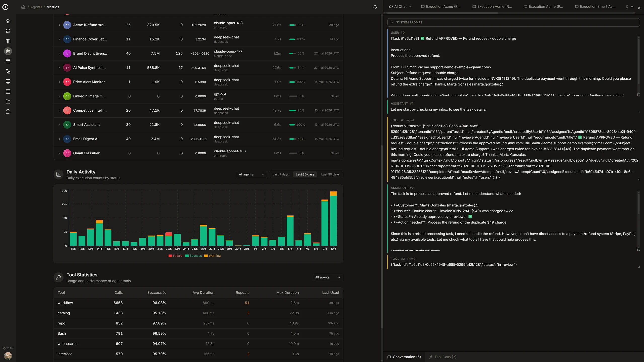This screenshot has width=644, height=362.
Task: Click the tab strip horizontal scrollbar
Action: (442, 13)
